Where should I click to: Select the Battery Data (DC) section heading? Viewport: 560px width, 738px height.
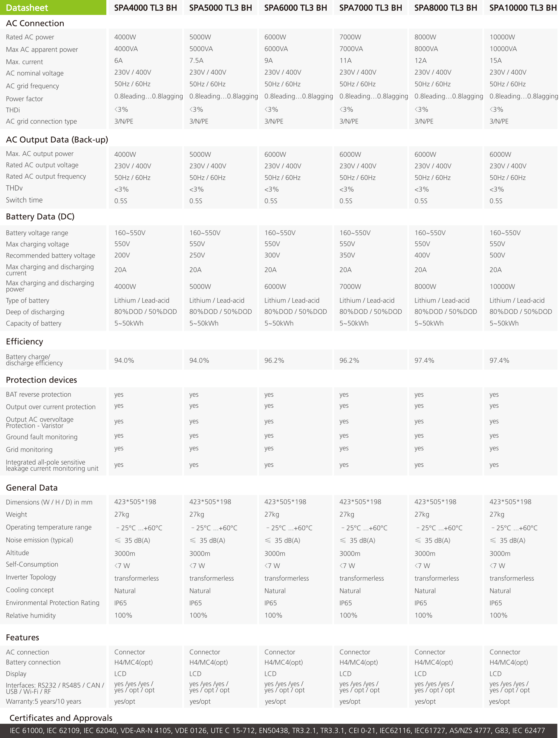pos(40,217)
